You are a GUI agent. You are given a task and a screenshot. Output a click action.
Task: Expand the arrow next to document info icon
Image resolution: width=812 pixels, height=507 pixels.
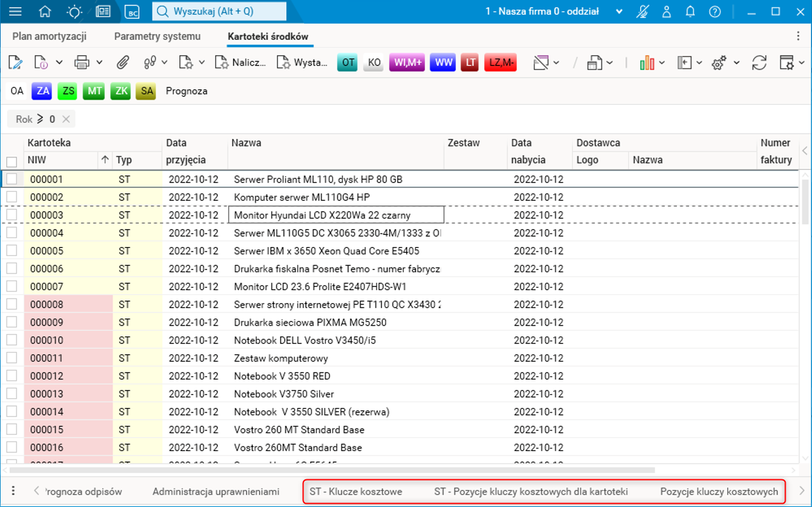(59, 62)
